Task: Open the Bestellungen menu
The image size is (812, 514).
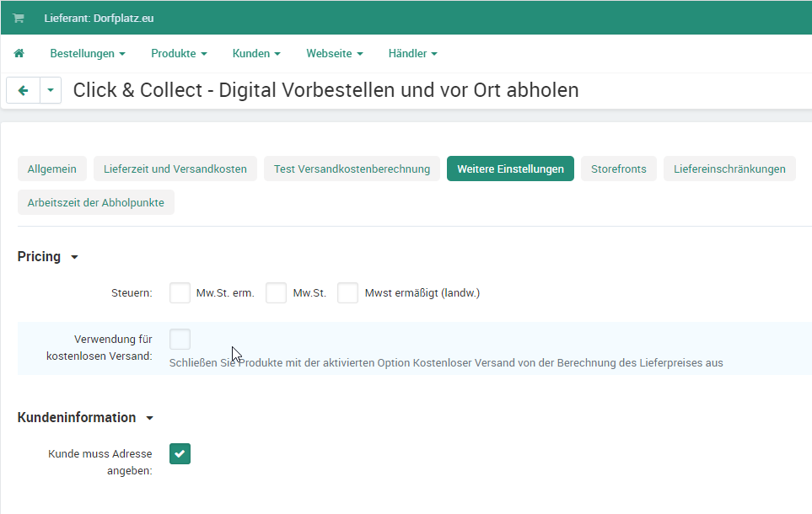Action: coord(88,53)
